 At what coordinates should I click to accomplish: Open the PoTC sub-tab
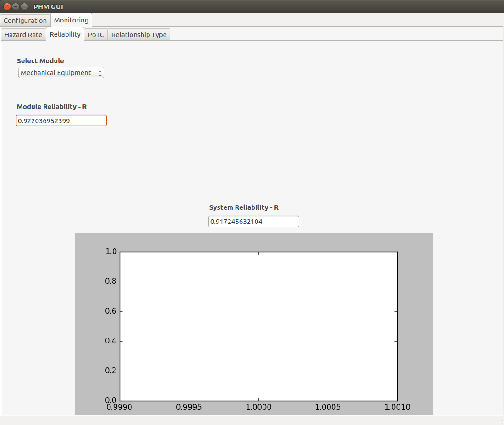(x=96, y=35)
